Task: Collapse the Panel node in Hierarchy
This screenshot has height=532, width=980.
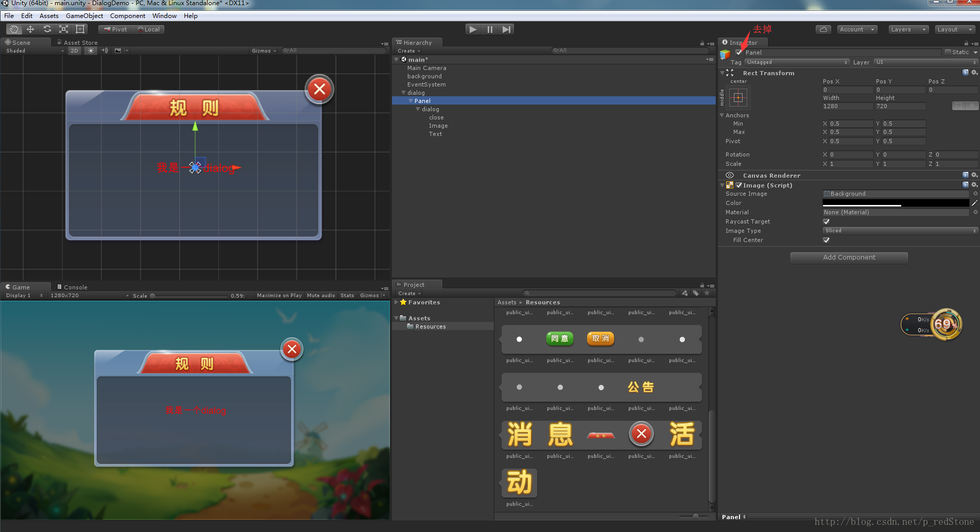Action: [x=410, y=101]
